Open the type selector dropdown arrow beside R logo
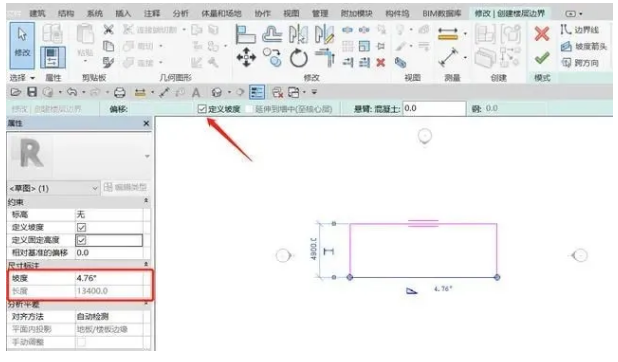The image size is (618, 362). pyautogui.click(x=147, y=157)
